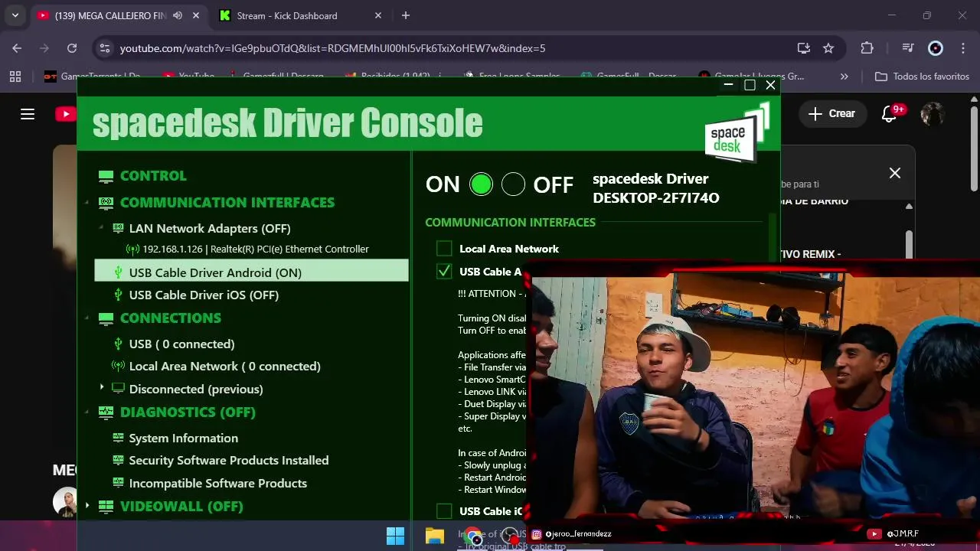Click the CONTROL monitor icon in the tree
Screen dimensions: 980x551
106,176
